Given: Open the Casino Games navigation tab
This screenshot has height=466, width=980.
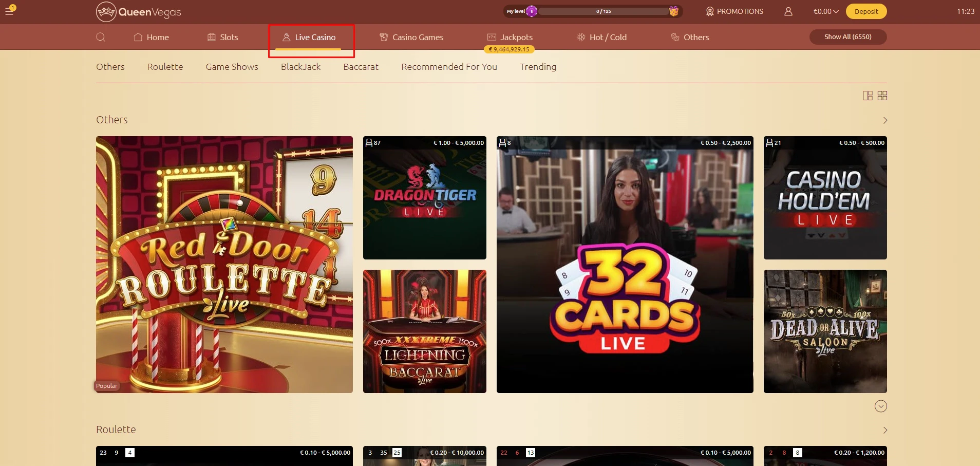Looking at the screenshot, I should tap(411, 37).
